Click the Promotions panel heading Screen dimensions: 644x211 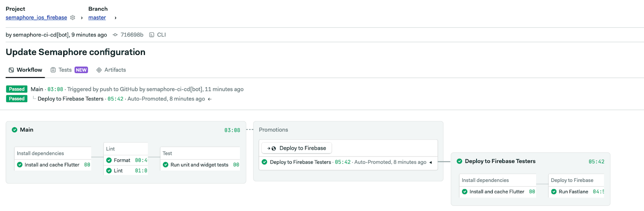click(x=273, y=130)
